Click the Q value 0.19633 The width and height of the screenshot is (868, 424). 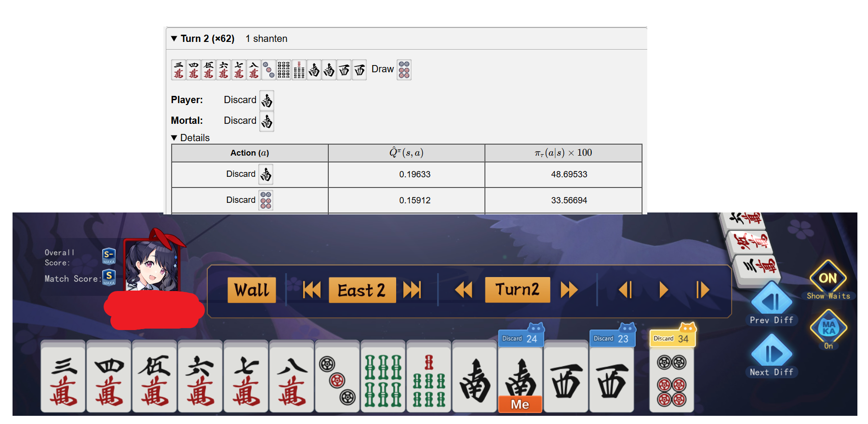tap(415, 174)
